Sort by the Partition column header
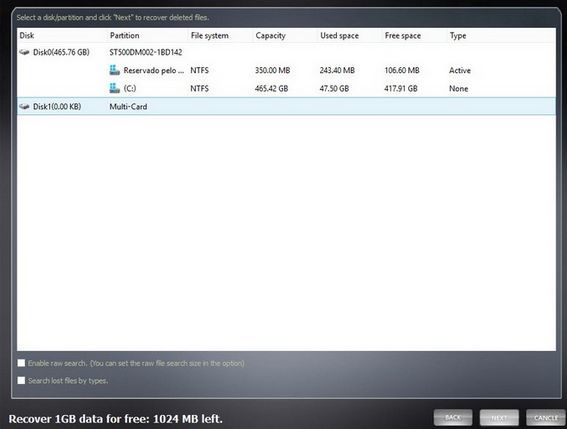The image size is (567, 429). pos(124,35)
